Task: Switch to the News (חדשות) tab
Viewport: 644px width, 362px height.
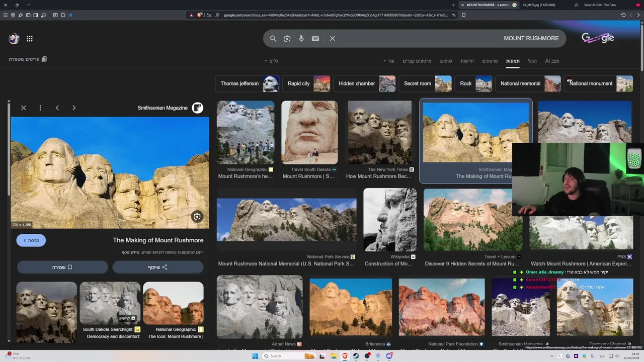Action: pos(467,61)
